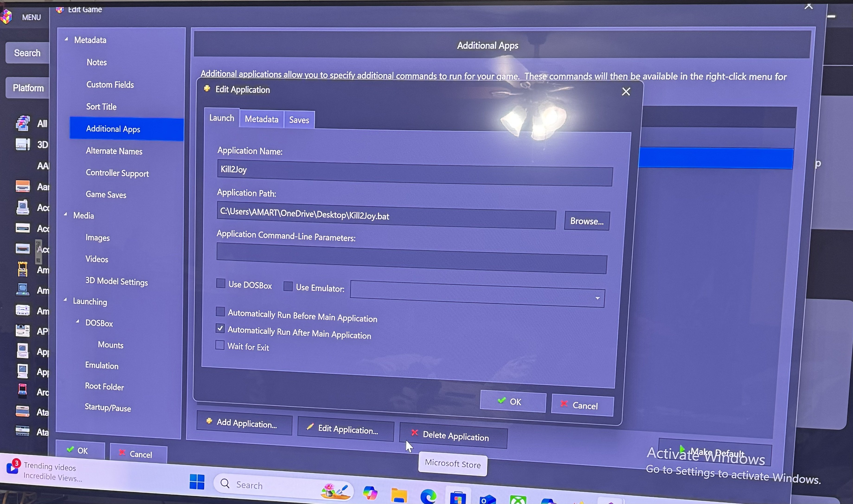This screenshot has height=504, width=853.
Task: Click Cancel in the Edit Game window
Action: pos(138,454)
